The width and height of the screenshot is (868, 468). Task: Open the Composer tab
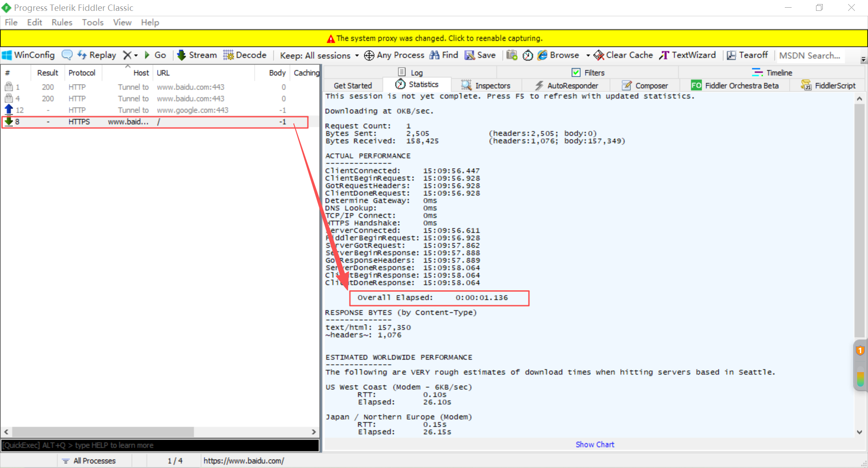pyautogui.click(x=645, y=85)
